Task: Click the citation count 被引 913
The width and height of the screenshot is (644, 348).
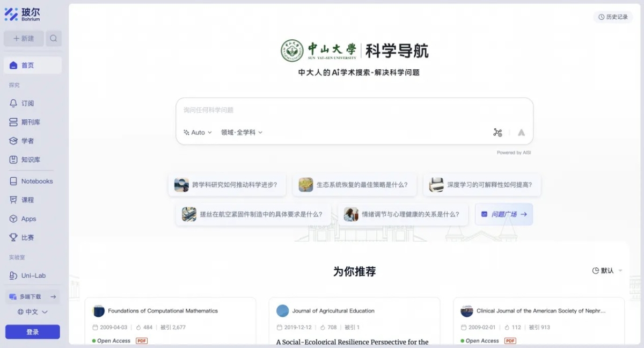Action: pos(539,327)
